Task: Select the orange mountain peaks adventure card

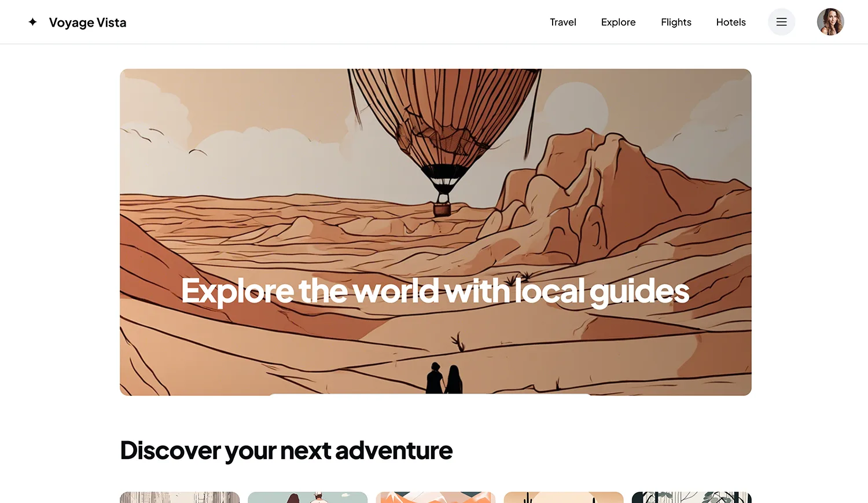Action: 435,497
